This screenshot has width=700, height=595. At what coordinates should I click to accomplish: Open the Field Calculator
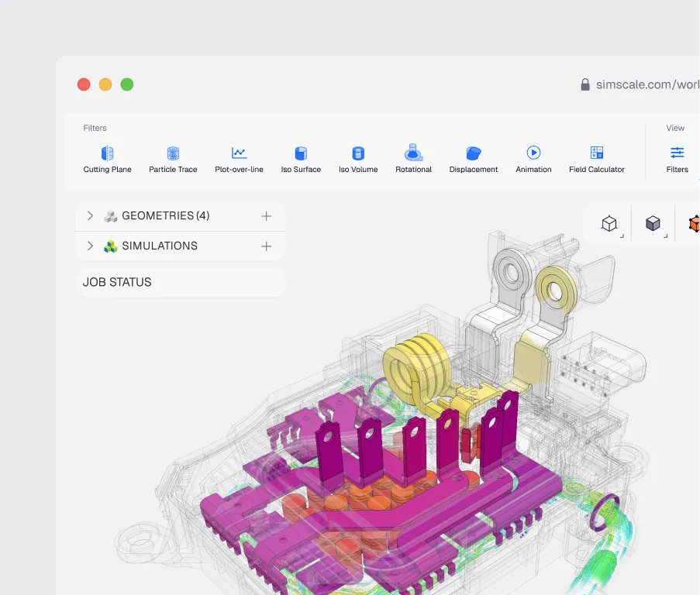click(596, 160)
